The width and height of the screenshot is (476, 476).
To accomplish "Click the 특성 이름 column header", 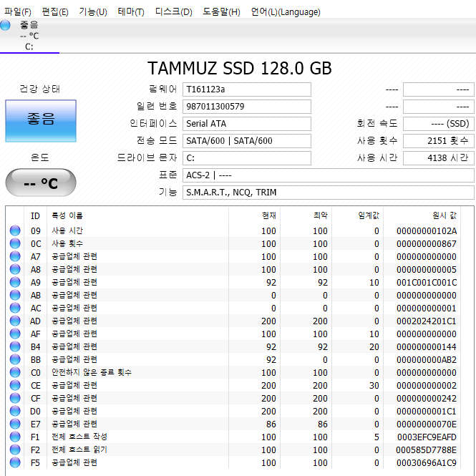I will [138, 216].
